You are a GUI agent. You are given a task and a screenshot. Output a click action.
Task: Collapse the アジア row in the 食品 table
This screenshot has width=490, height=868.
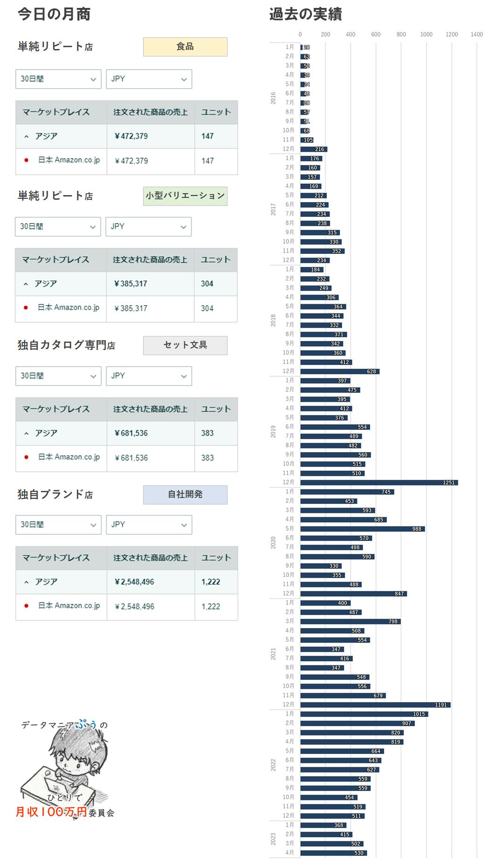27,137
